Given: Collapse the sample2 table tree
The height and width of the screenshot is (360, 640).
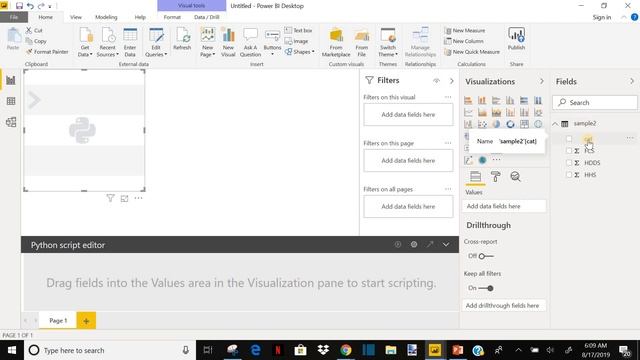Looking at the screenshot, I should click(556, 124).
